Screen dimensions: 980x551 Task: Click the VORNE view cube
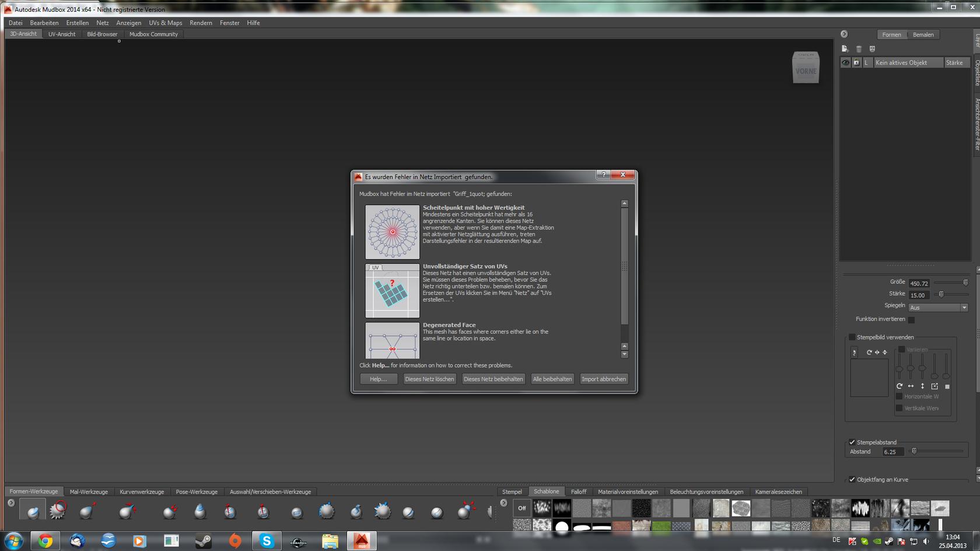click(x=806, y=69)
